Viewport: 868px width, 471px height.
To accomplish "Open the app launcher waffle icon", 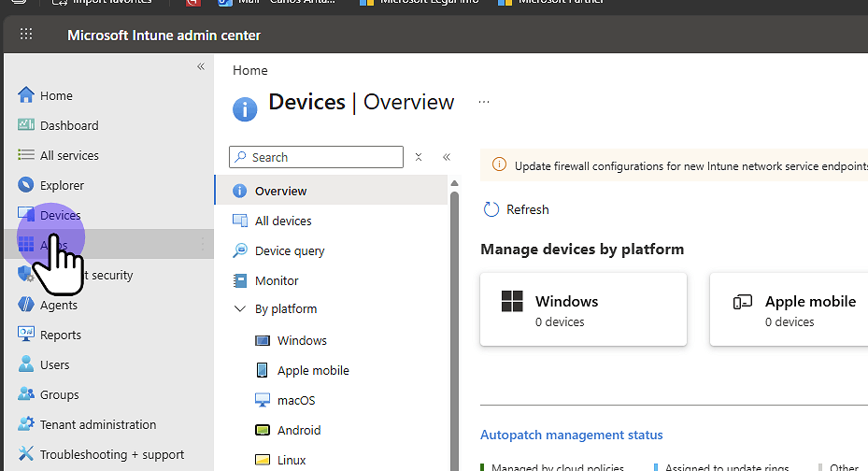I will tap(26, 35).
